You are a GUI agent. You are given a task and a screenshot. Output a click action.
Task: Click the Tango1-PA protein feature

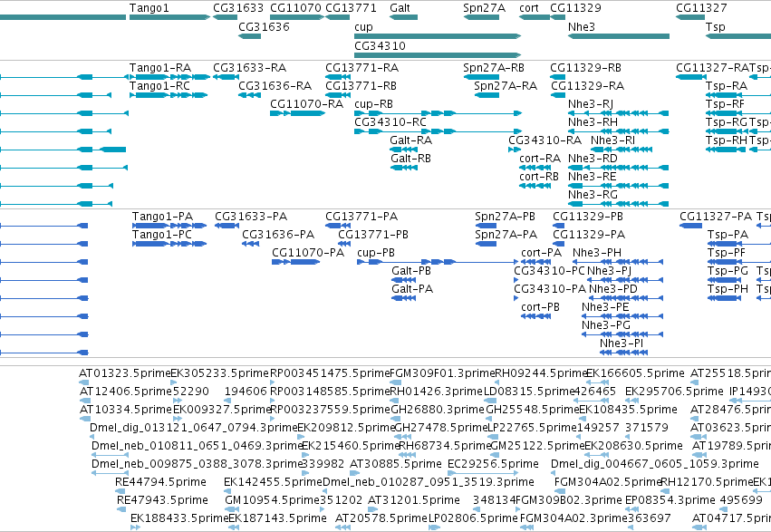[x=169, y=226]
